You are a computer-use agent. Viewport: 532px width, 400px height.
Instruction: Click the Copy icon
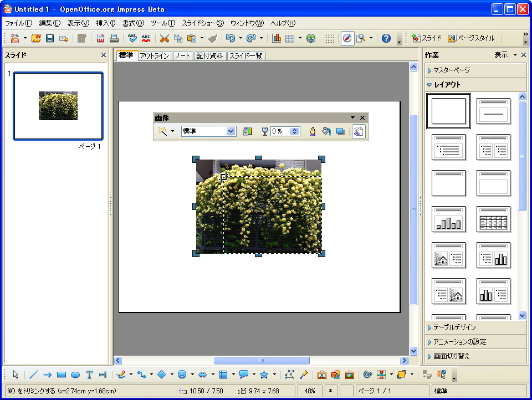pyautogui.click(x=178, y=38)
